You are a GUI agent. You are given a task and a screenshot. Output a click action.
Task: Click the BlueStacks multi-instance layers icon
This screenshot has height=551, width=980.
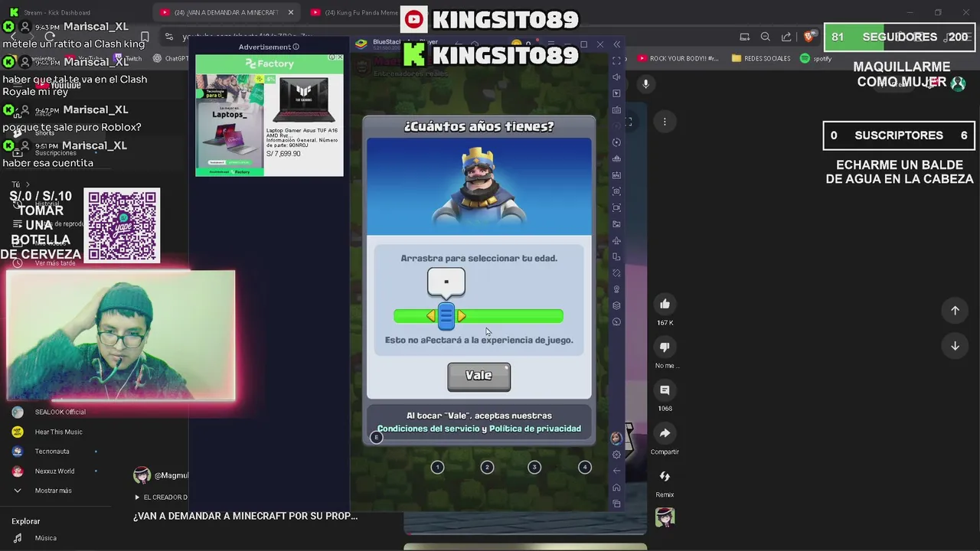pos(616,305)
